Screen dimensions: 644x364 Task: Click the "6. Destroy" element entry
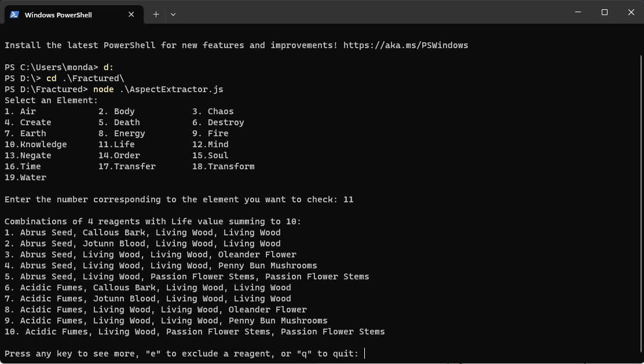click(218, 122)
